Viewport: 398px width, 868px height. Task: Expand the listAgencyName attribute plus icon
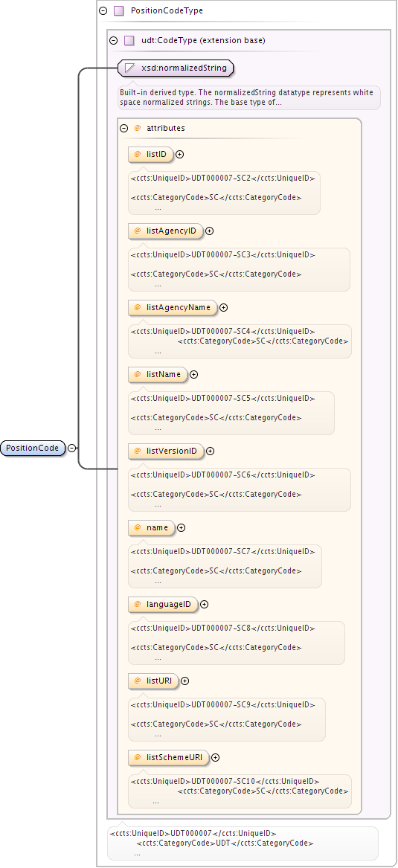click(224, 308)
